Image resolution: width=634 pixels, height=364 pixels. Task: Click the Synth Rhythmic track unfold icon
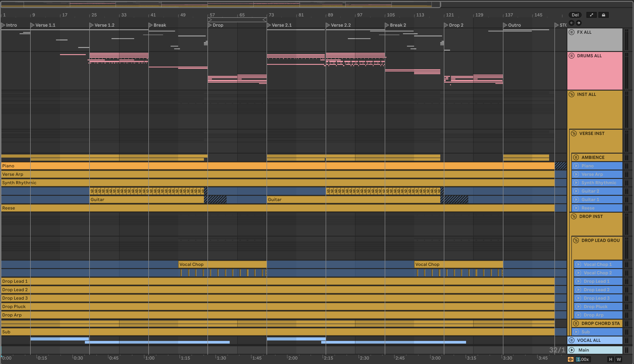[576, 183]
